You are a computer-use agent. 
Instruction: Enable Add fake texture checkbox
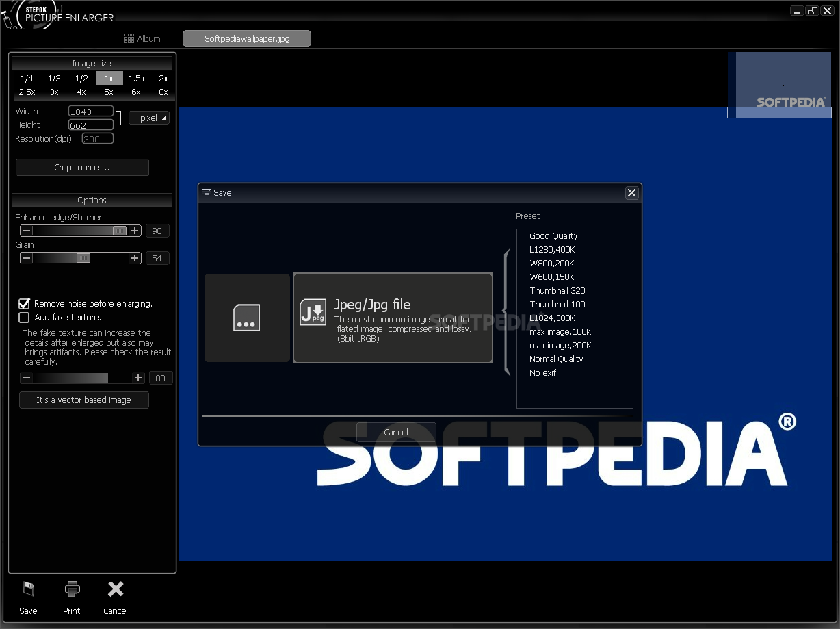24,318
